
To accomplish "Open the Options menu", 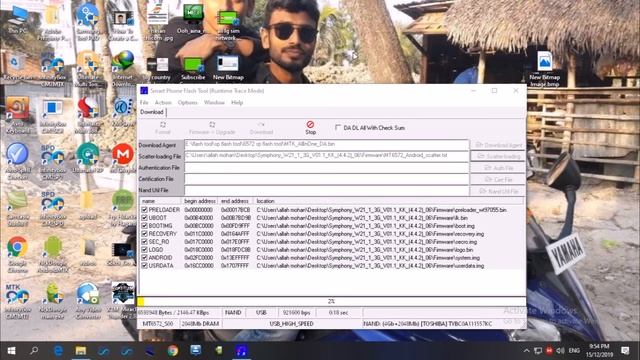I will [x=188, y=102].
